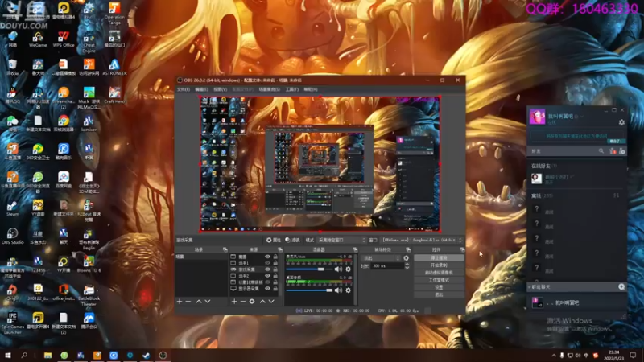Collapse 在线好友 online friends section
The height and width of the screenshot is (362, 644).
(544, 166)
